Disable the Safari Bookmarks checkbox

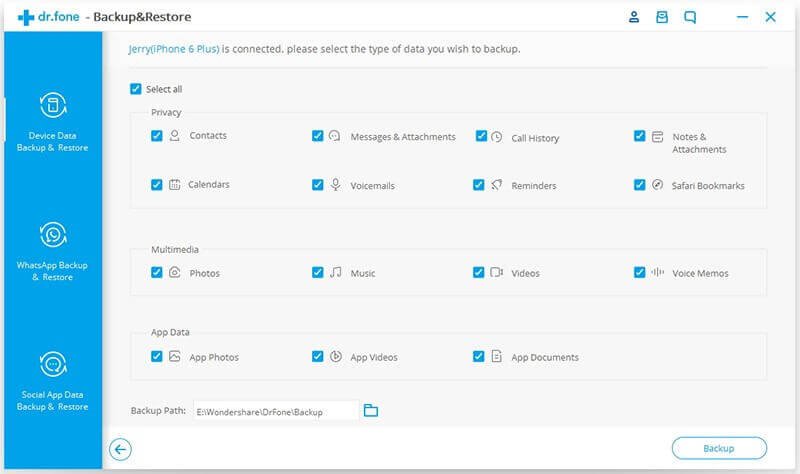639,185
